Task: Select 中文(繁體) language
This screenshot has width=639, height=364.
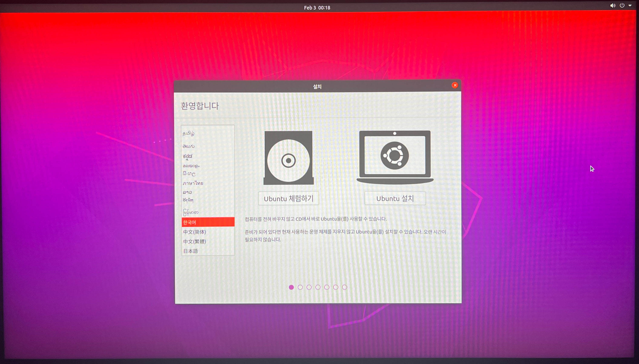Action: [194, 241]
